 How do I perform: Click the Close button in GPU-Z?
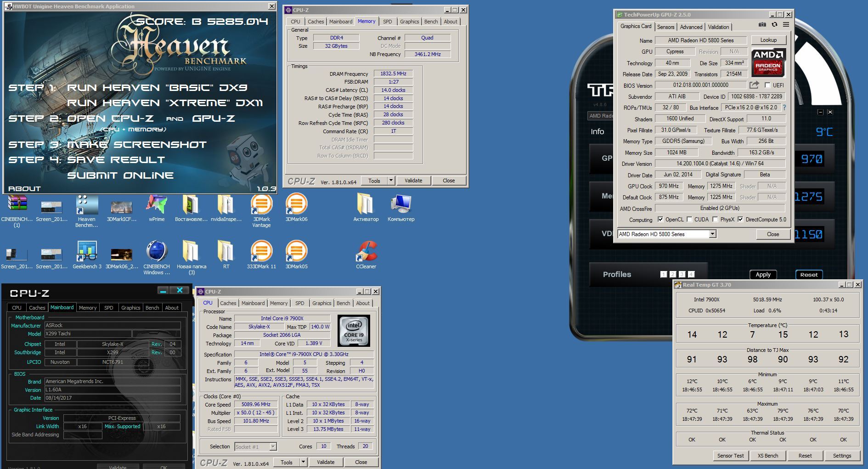click(773, 234)
